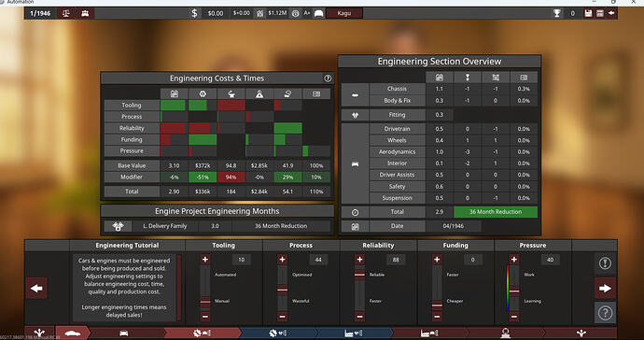644x340 pixels.
Task: Open the trophy achievements icon
Action: point(556,13)
